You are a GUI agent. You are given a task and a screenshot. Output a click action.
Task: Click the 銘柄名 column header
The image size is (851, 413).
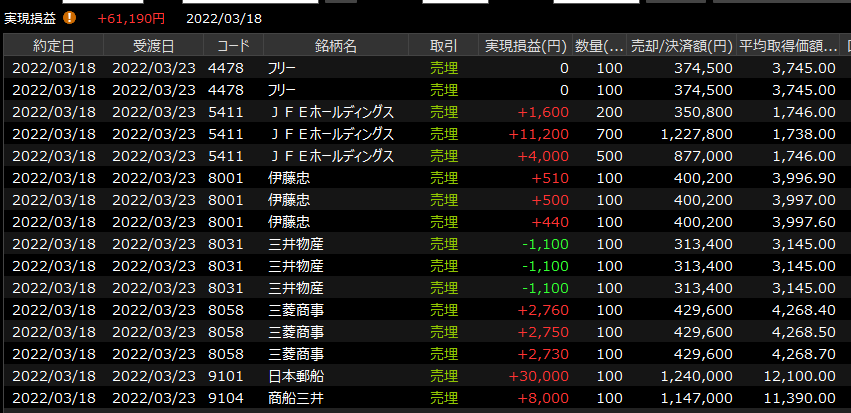point(335,46)
